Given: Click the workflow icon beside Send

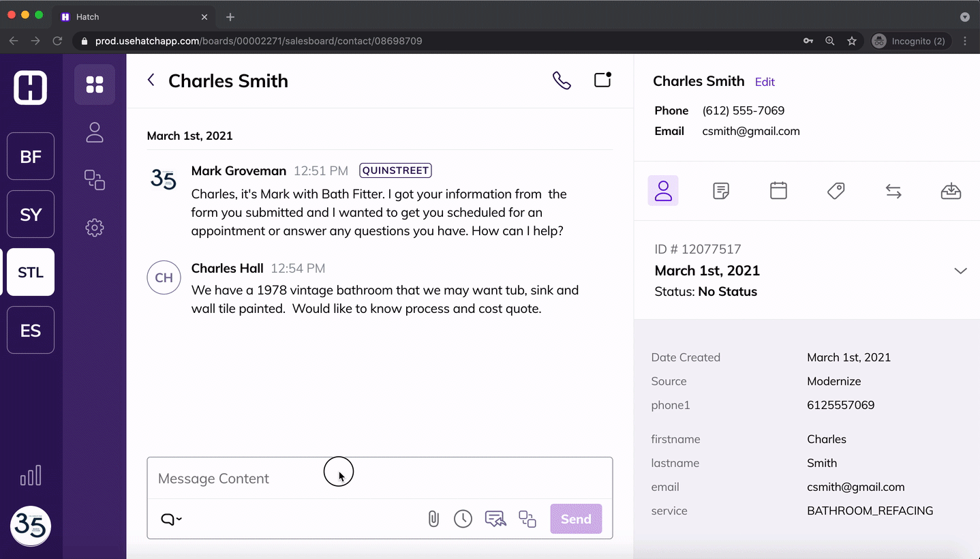Looking at the screenshot, I should 527,519.
